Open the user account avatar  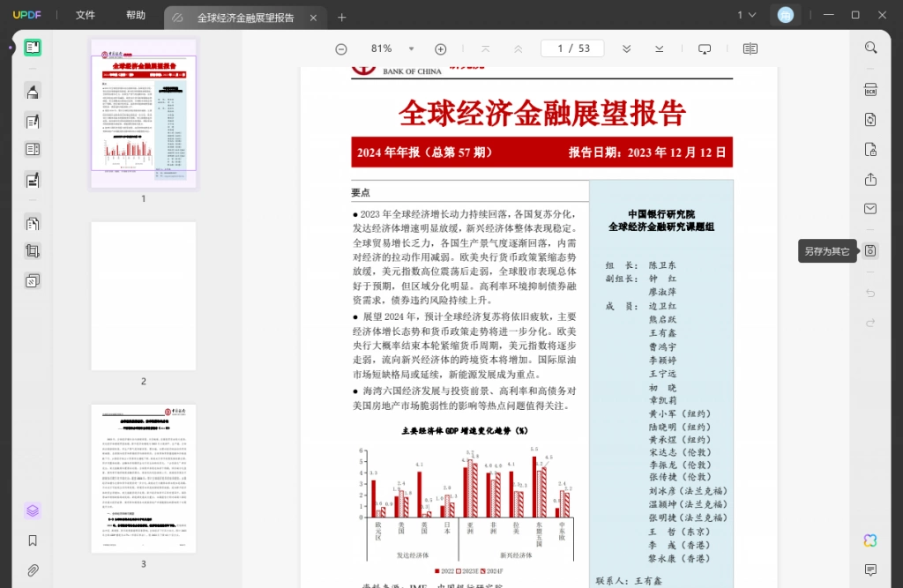pyautogui.click(x=786, y=15)
